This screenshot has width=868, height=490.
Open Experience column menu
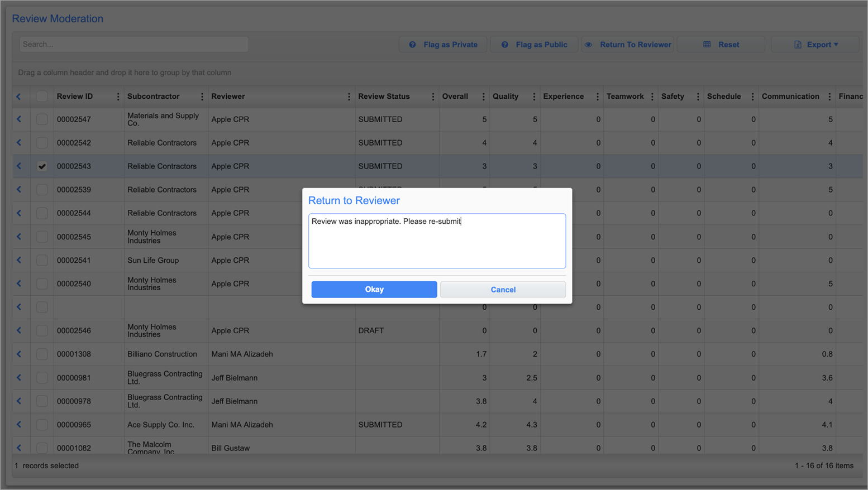click(597, 97)
